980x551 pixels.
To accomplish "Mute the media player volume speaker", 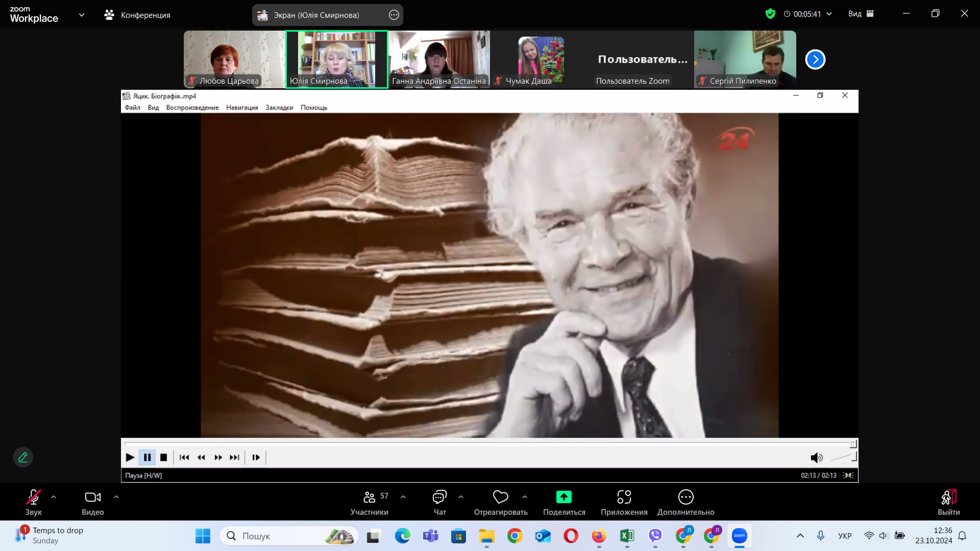I will 816,458.
